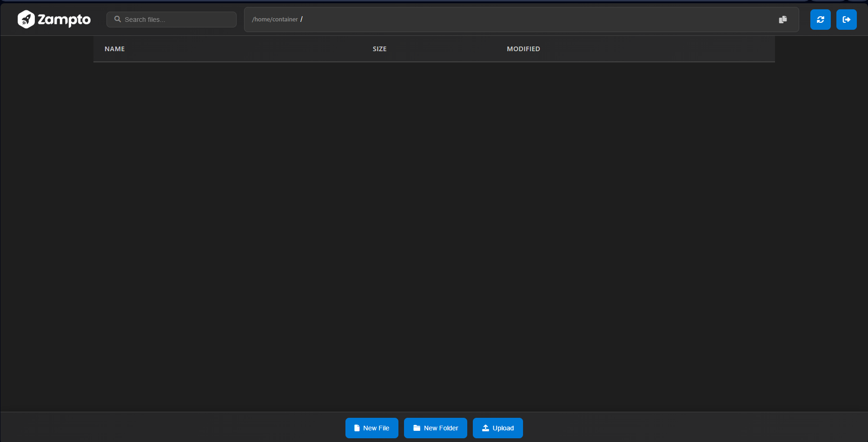Sort files by the NAME column
The image size is (868, 442).
(x=114, y=48)
